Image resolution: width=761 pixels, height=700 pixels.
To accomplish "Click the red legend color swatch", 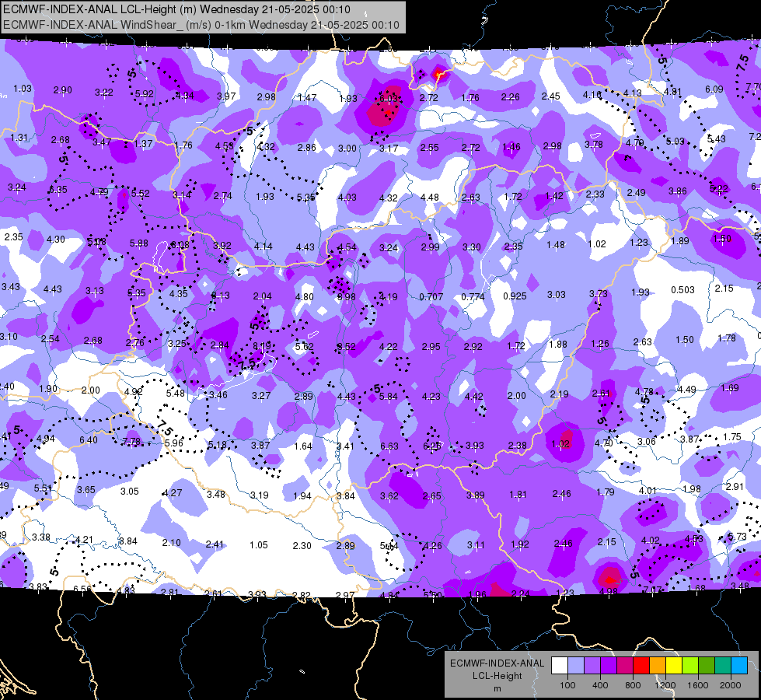I will pos(641,665).
